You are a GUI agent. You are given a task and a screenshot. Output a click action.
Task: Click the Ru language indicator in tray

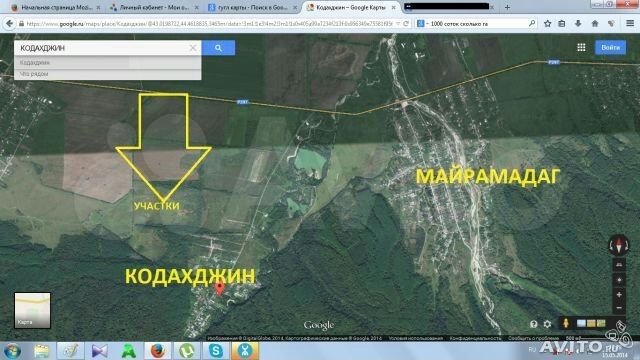coord(532,349)
